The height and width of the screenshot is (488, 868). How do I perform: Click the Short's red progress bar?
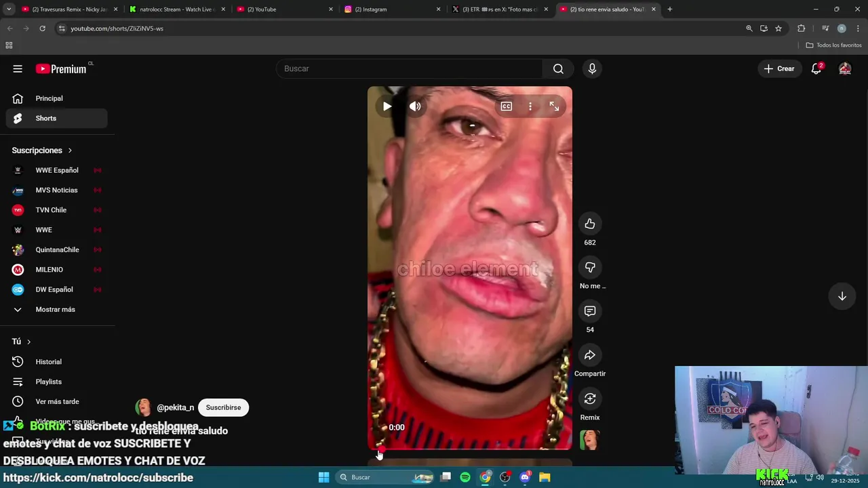pyautogui.click(x=470, y=449)
